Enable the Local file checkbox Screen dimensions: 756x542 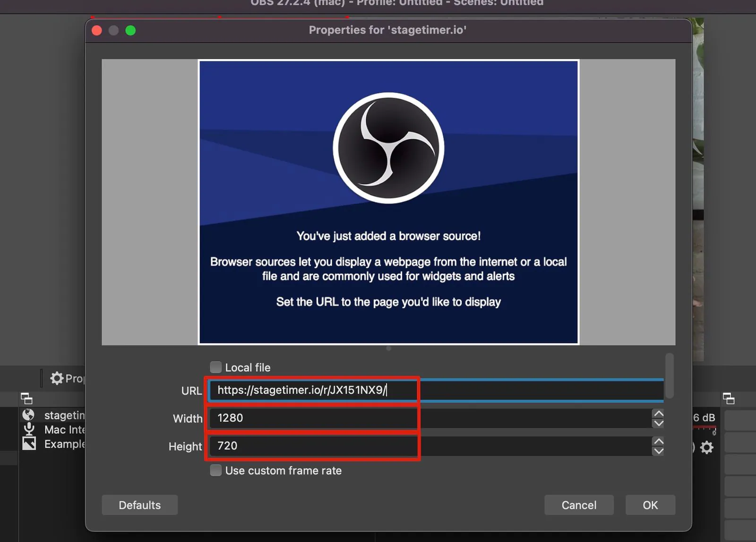[215, 367]
